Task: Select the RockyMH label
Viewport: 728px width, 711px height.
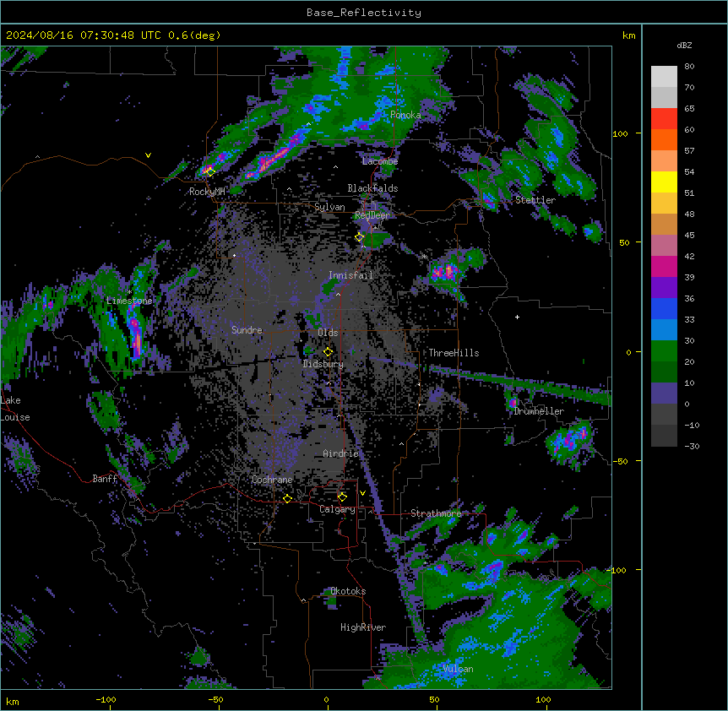Action: coord(207,191)
